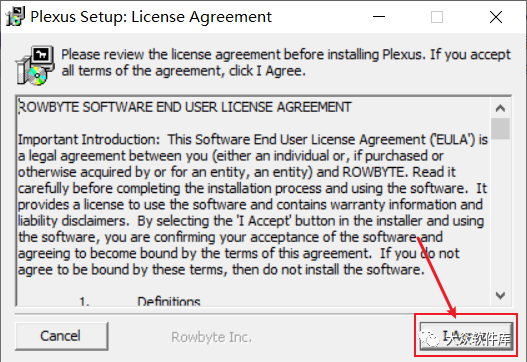Click the WeChat watermark logo icon
Screen dimensions: 527x362
[430, 338]
